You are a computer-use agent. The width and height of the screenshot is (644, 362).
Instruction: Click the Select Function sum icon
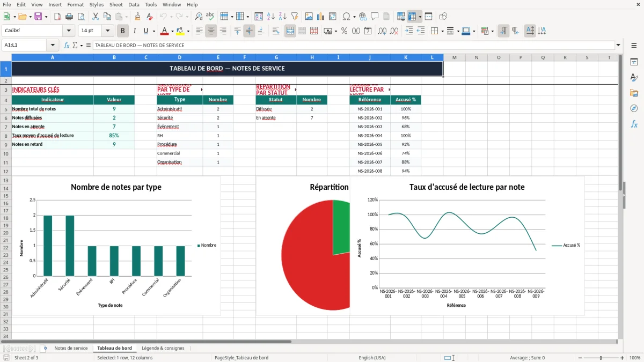tap(75, 45)
